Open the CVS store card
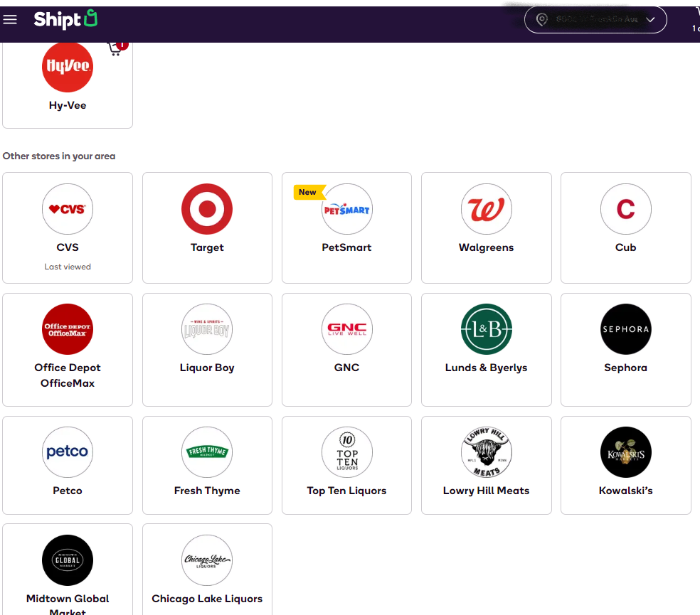 (68, 228)
